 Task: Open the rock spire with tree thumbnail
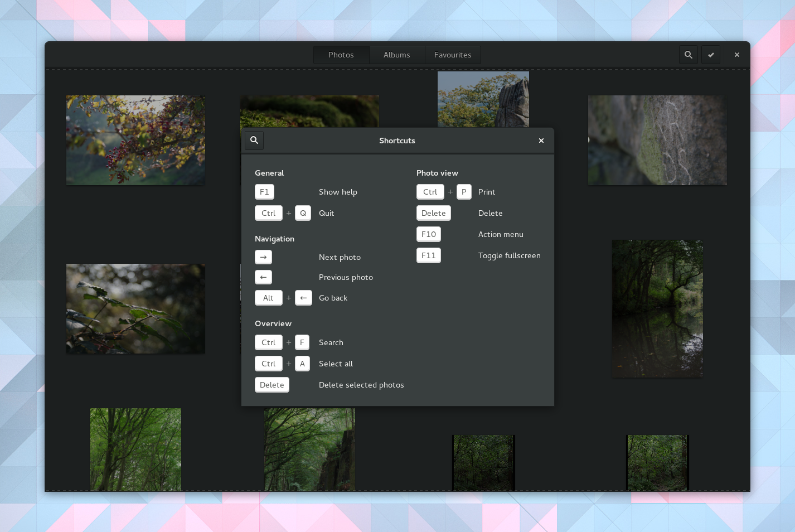tap(483, 99)
